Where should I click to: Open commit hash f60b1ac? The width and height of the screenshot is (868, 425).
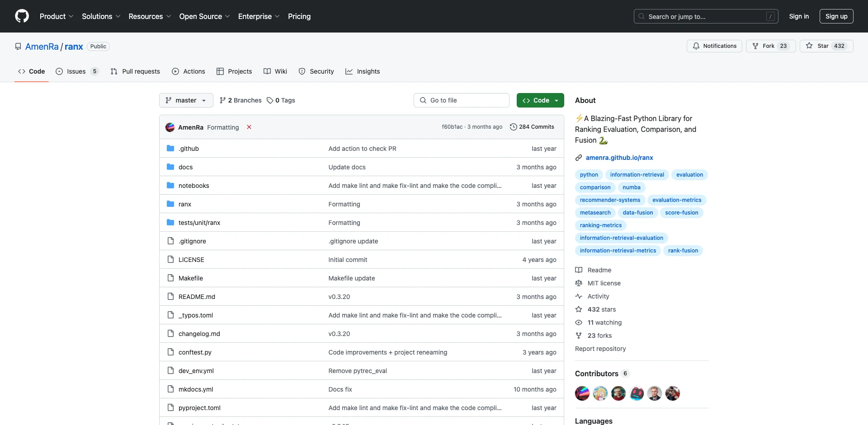452,127
